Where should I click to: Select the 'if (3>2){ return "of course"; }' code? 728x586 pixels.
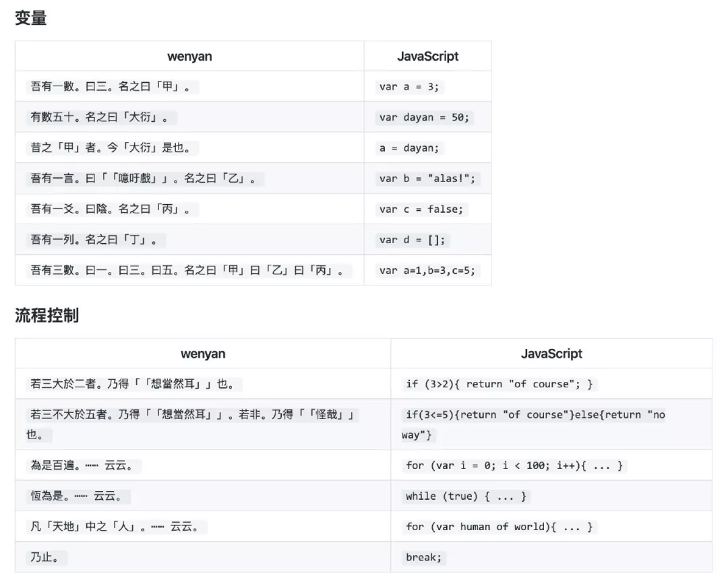pyautogui.click(x=499, y=384)
